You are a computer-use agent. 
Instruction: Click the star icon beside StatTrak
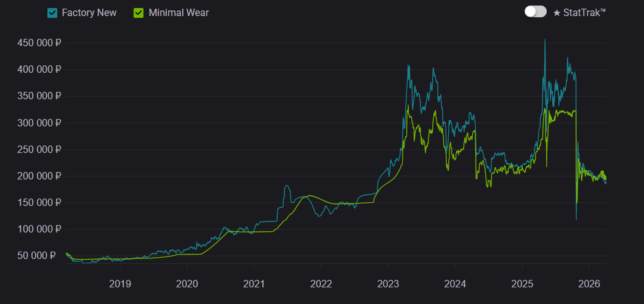point(557,12)
